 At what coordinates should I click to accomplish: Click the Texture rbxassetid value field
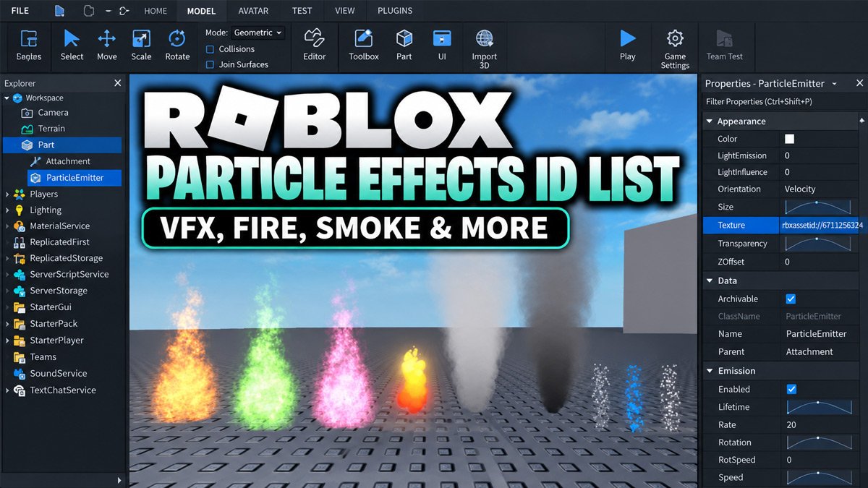pos(823,226)
